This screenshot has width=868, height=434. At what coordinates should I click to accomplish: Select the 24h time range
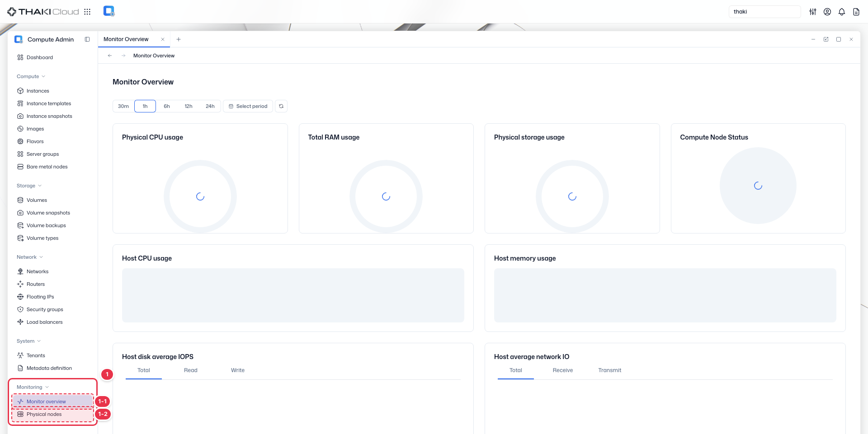coord(210,106)
